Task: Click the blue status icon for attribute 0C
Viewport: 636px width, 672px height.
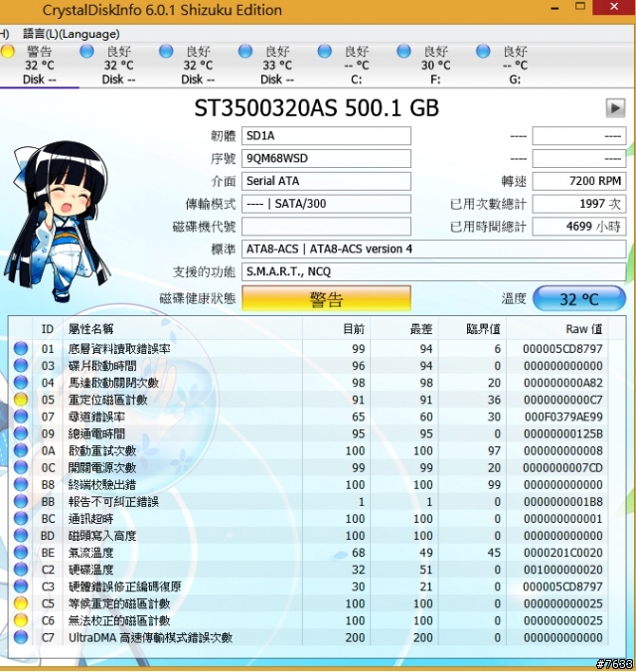Action: tap(21, 467)
